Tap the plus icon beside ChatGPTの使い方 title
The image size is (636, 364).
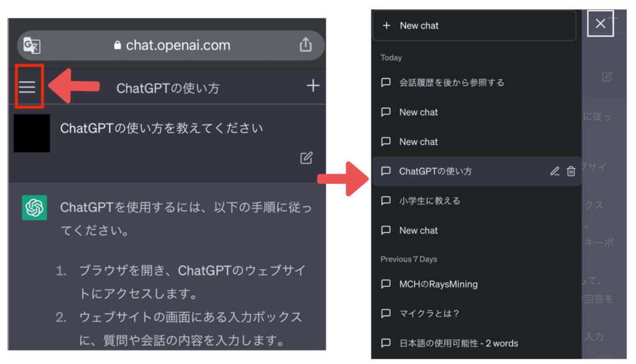(x=313, y=86)
